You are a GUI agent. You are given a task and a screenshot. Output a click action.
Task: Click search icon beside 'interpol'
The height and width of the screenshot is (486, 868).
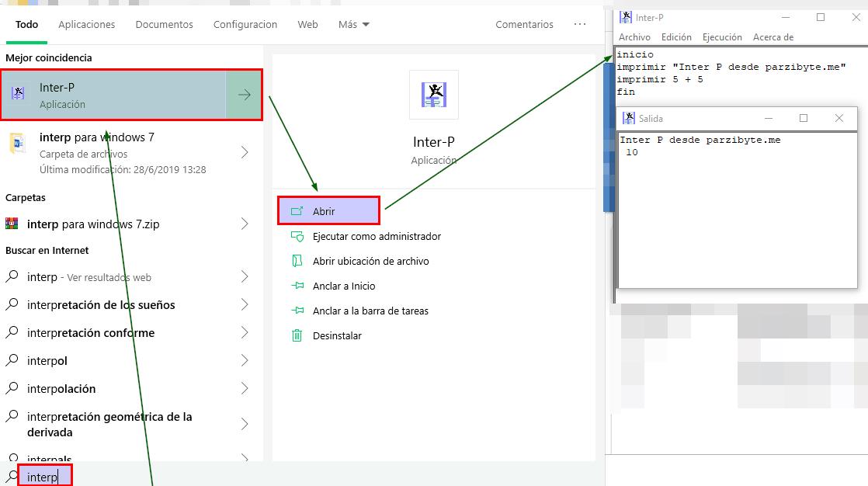pos(12,359)
